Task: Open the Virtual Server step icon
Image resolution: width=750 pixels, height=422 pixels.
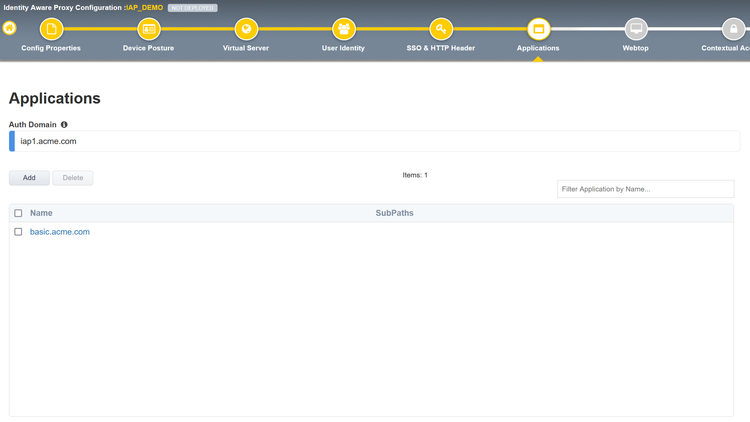Action: click(x=246, y=29)
